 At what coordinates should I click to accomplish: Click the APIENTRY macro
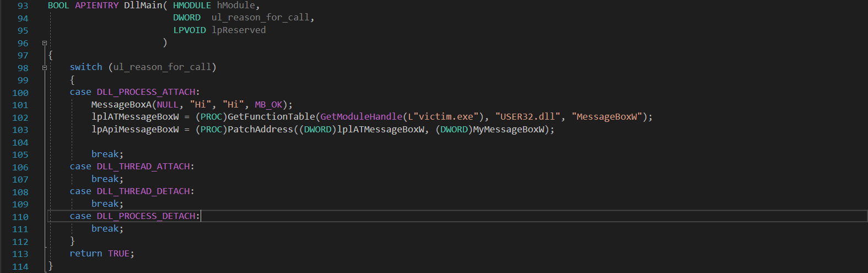click(x=97, y=6)
